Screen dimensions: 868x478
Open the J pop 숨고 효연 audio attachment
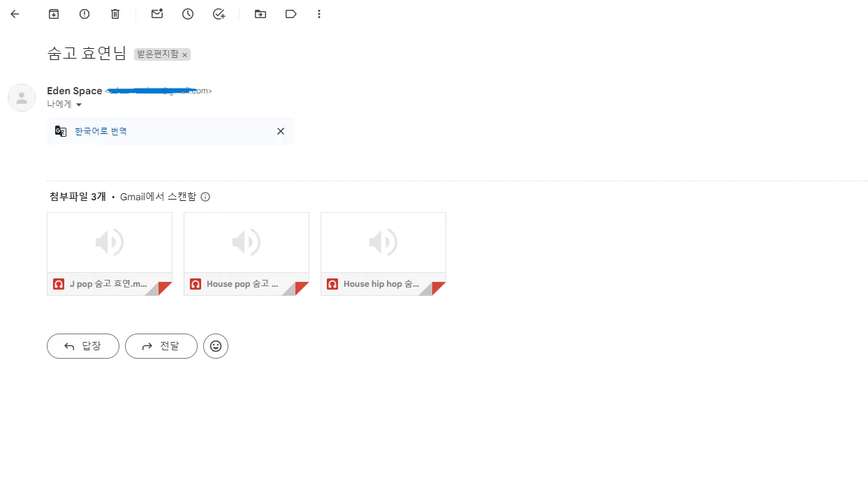[110, 254]
